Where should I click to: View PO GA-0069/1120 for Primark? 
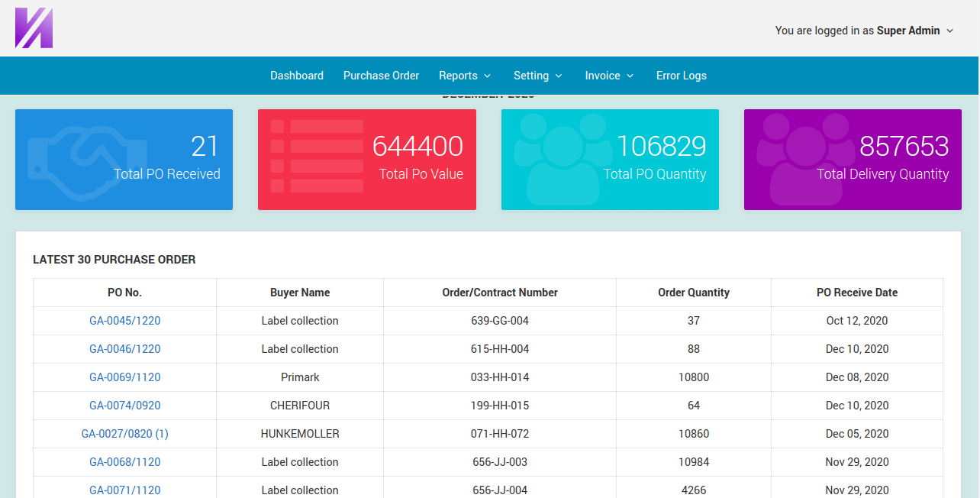coord(124,377)
